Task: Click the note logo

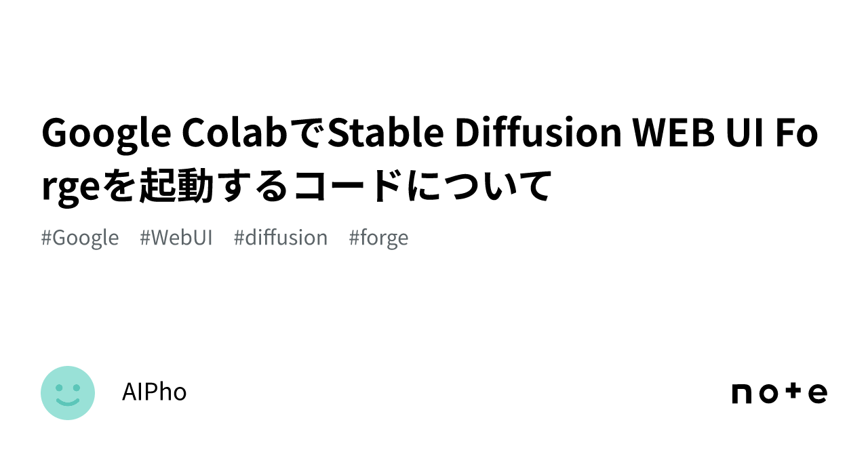Action: [x=779, y=393]
